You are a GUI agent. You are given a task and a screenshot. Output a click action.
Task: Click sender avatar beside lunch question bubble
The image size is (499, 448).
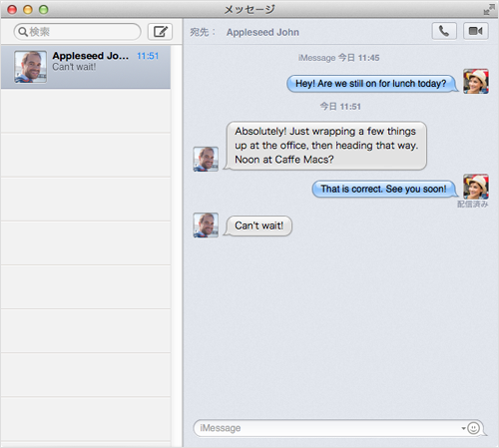[476, 81]
